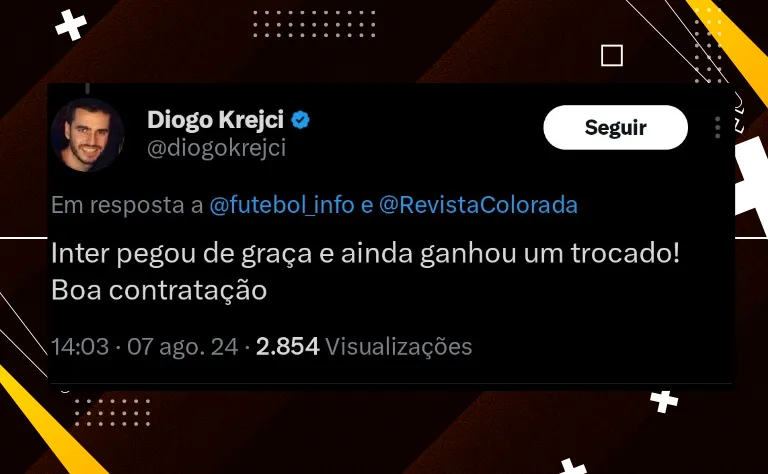Open Diogo Krejci's profile picture
The width and height of the screenshot is (768, 474).
point(87,135)
